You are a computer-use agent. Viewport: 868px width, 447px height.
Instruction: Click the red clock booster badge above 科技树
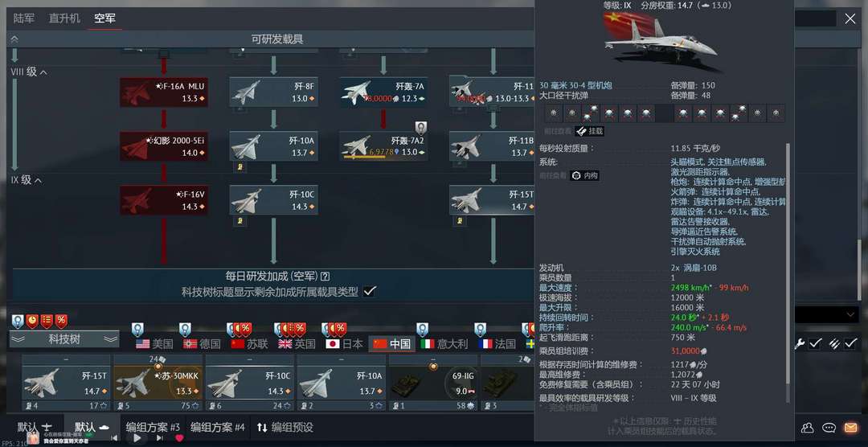[32, 321]
